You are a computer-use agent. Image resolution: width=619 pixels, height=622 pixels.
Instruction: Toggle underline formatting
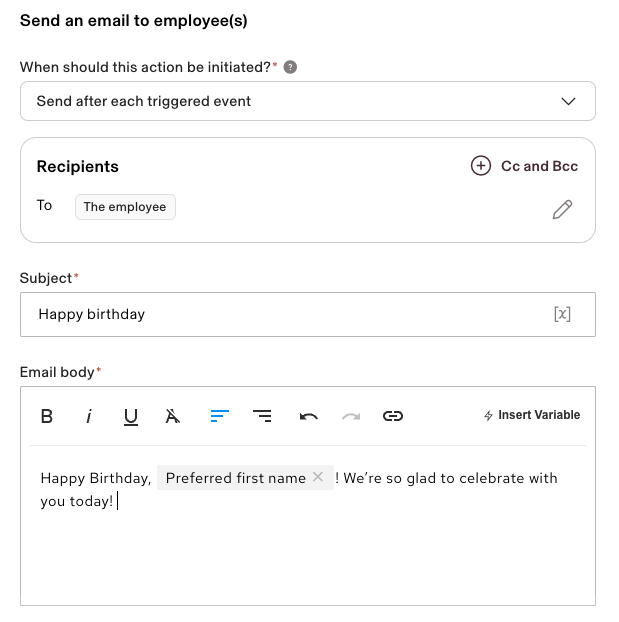131,416
